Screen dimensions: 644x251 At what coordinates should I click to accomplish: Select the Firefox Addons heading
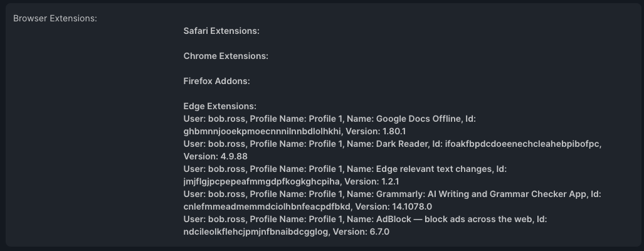pos(216,81)
